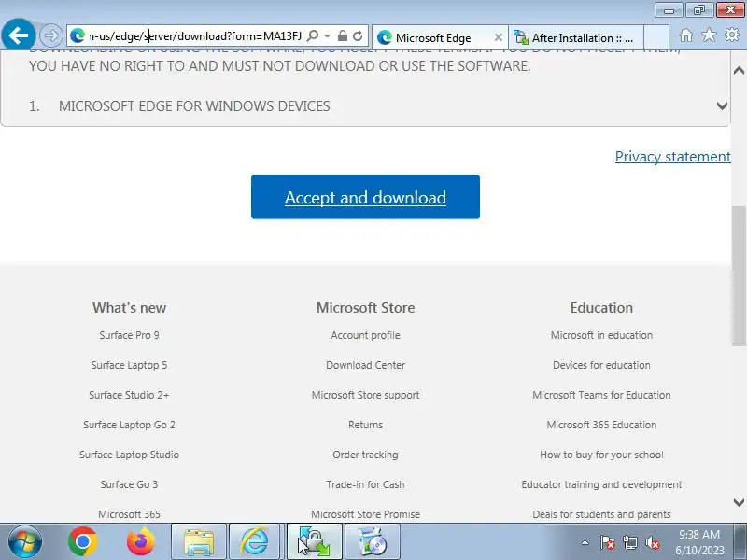Open Surface Go 3 link

129,484
